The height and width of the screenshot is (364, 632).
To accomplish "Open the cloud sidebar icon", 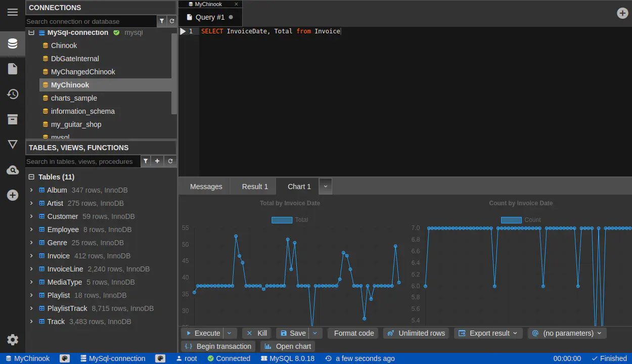I will click(13, 170).
